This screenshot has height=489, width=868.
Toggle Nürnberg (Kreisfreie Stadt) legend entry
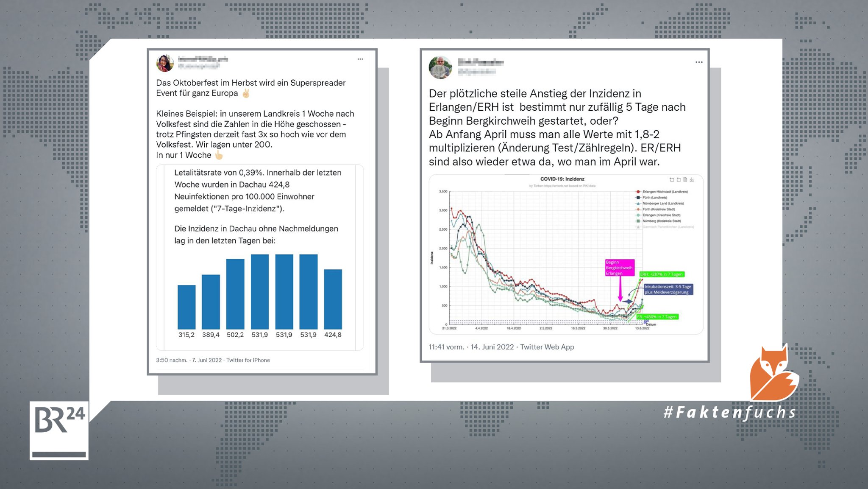[658, 221]
